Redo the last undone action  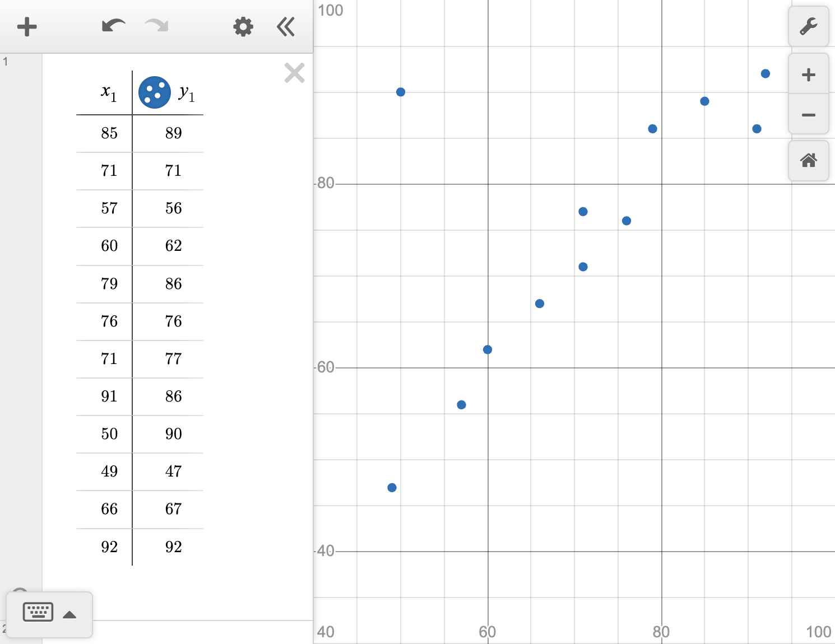pos(155,26)
